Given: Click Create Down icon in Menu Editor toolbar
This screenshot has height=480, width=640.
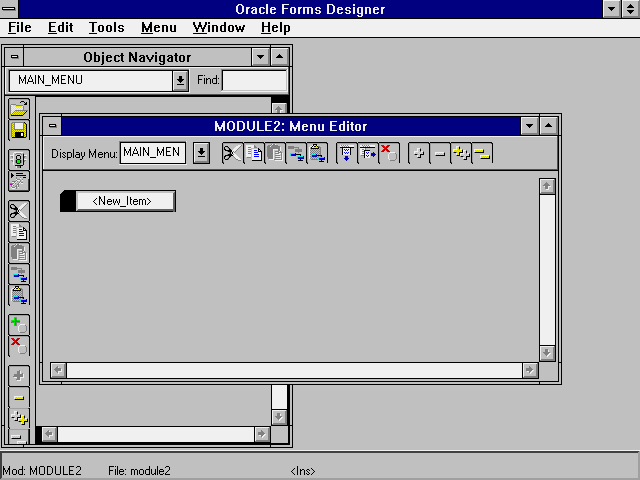Looking at the screenshot, I should click(346, 153).
